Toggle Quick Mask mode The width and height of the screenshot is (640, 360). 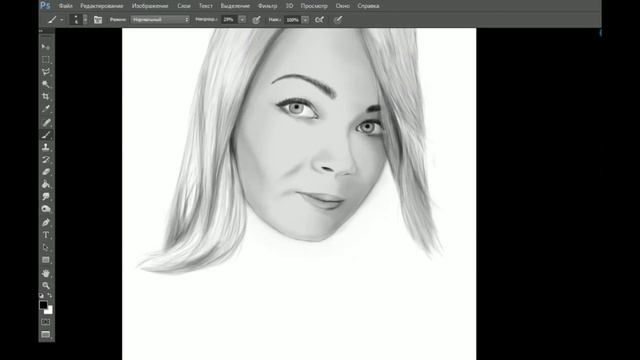(46, 322)
